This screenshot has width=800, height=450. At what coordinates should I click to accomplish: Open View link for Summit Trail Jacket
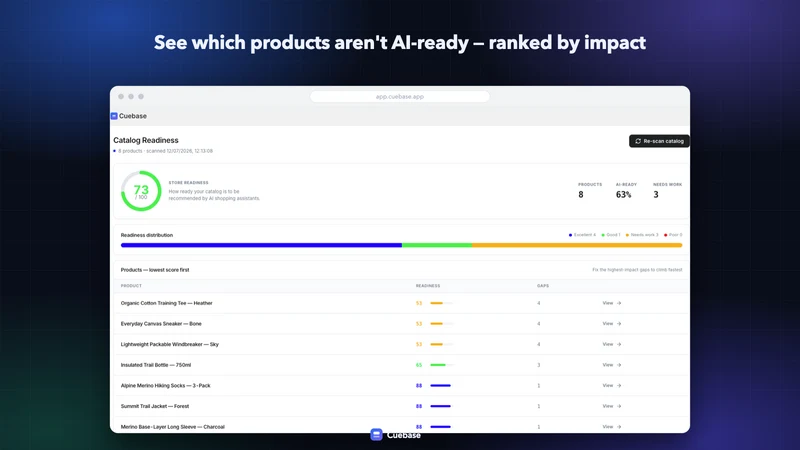click(612, 406)
